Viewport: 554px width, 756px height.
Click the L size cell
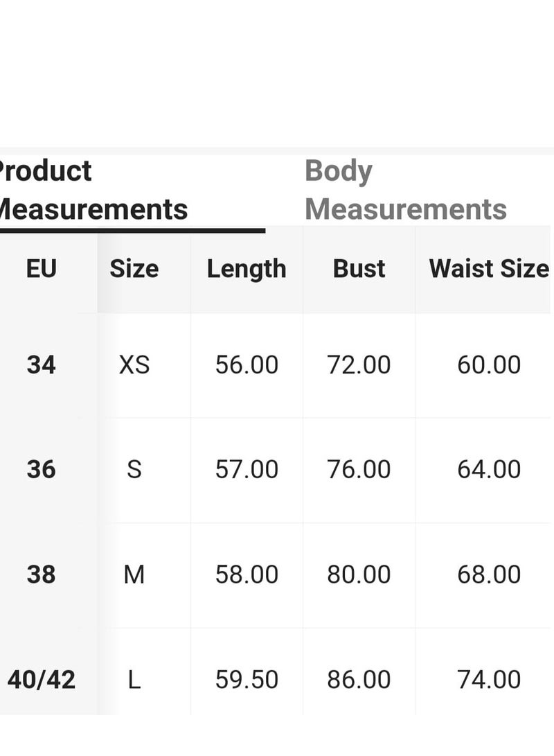pyautogui.click(x=134, y=680)
